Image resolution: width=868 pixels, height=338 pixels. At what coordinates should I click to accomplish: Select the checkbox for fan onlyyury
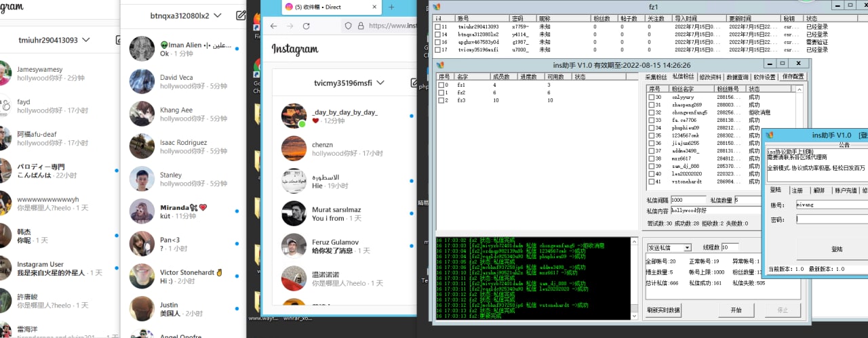pyautogui.click(x=652, y=98)
